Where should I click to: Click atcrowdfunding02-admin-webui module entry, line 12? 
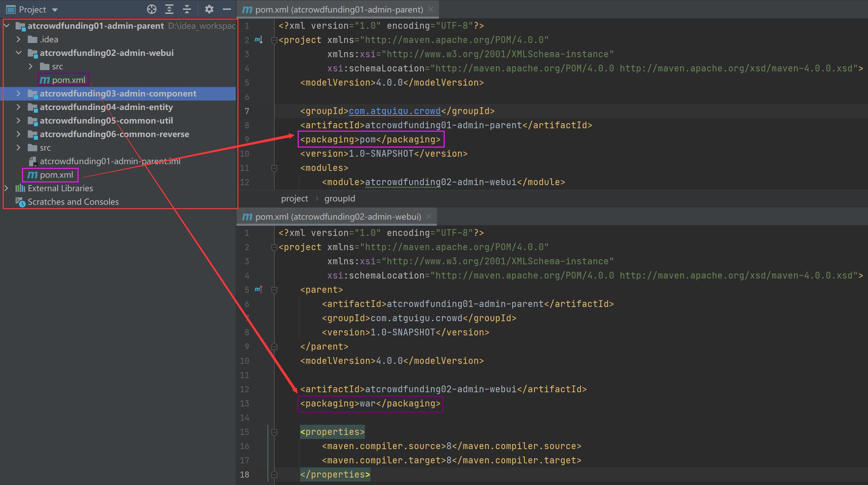point(443,182)
